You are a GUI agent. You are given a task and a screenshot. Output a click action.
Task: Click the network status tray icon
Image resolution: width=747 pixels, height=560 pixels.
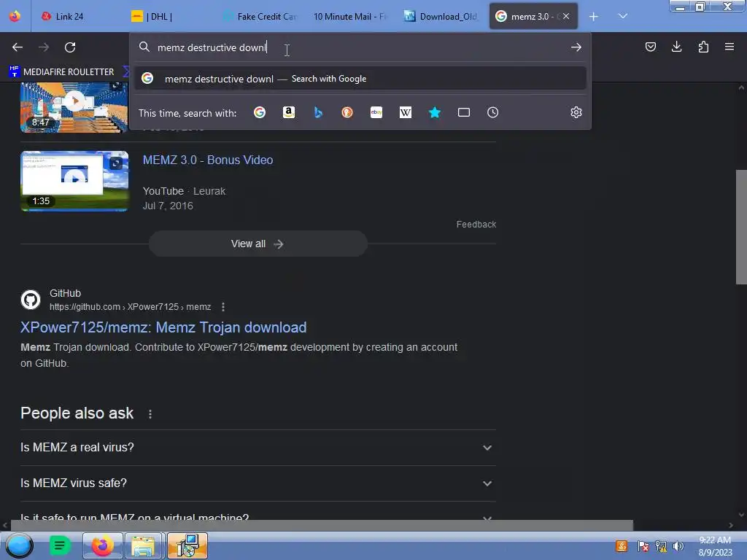tap(661, 546)
